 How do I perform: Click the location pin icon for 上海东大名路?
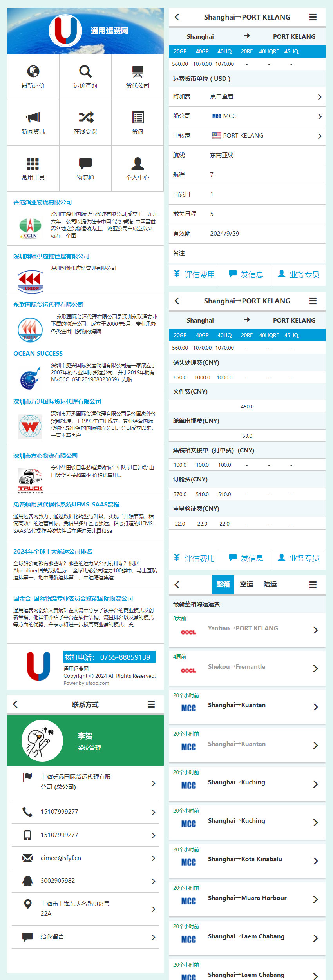click(x=28, y=904)
